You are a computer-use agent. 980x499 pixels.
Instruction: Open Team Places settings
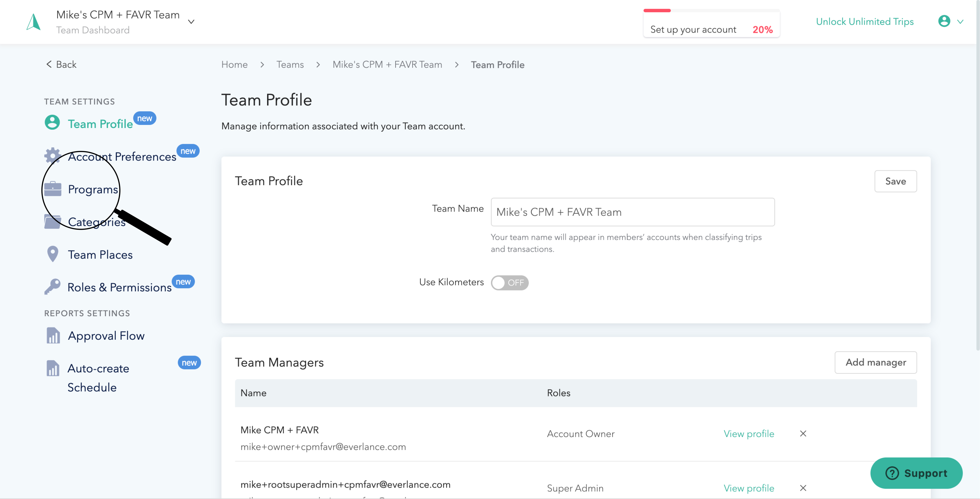pyautogui.click(x=100, y=255)
